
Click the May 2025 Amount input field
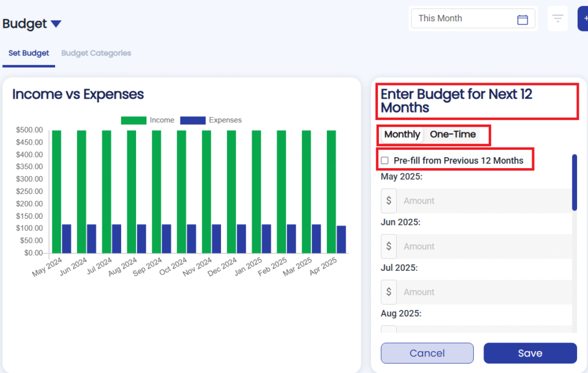(482, 201)
